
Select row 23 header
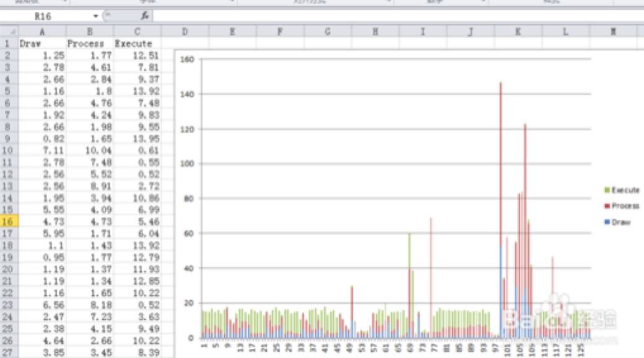[9, 305]
